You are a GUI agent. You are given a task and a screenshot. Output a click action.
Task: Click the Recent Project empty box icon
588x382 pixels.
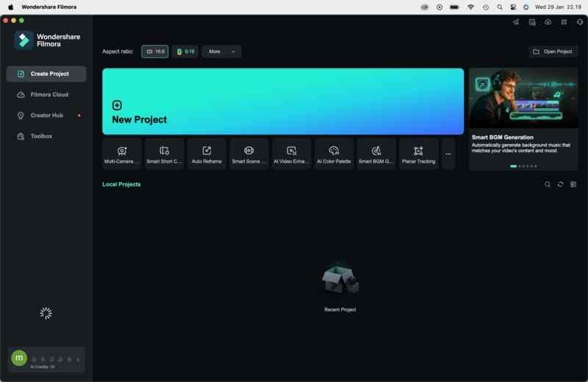tap(340, 280)
